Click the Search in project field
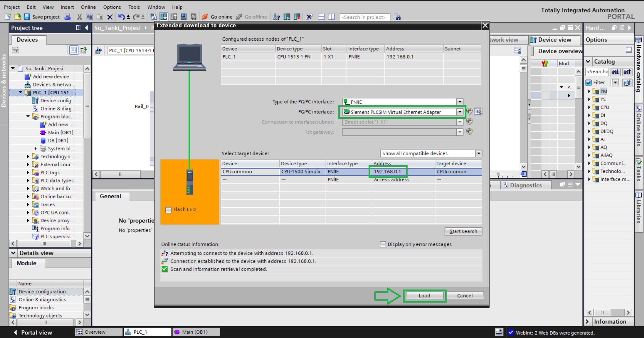The height and width of the screenshot is (338, 644). (365, 17)
